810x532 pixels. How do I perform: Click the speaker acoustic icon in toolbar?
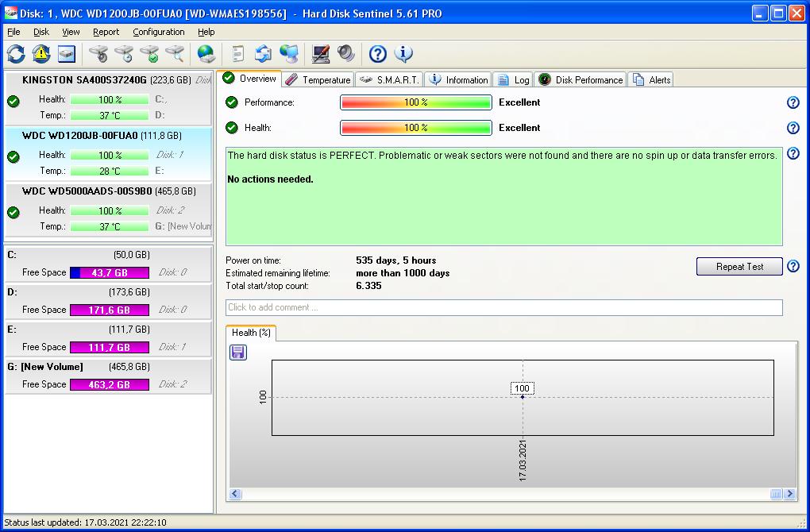pos(345,54)
